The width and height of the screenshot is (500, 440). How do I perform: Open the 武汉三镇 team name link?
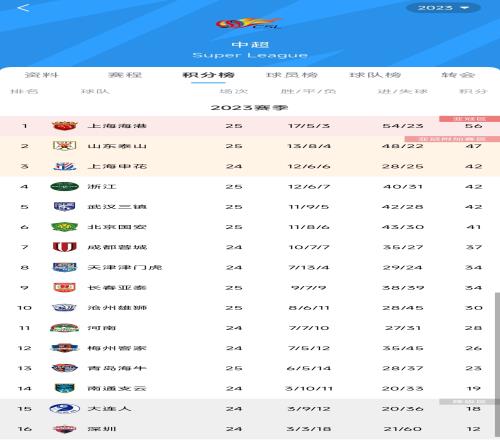[117, 207]
